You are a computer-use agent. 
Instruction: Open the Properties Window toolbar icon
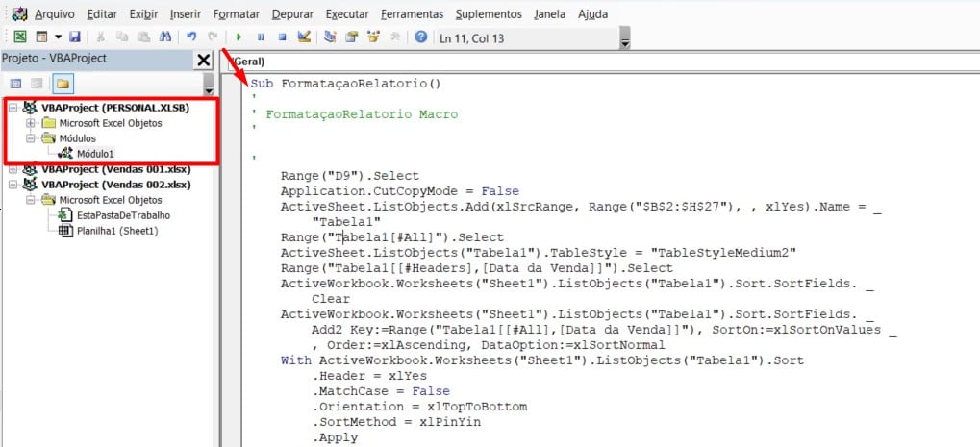click(352, 37)
